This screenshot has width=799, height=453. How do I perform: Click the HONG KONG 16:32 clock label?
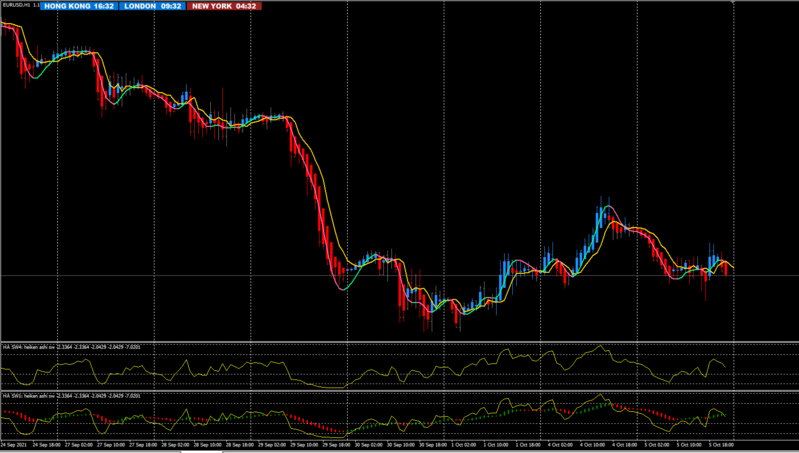click(79, 6)
